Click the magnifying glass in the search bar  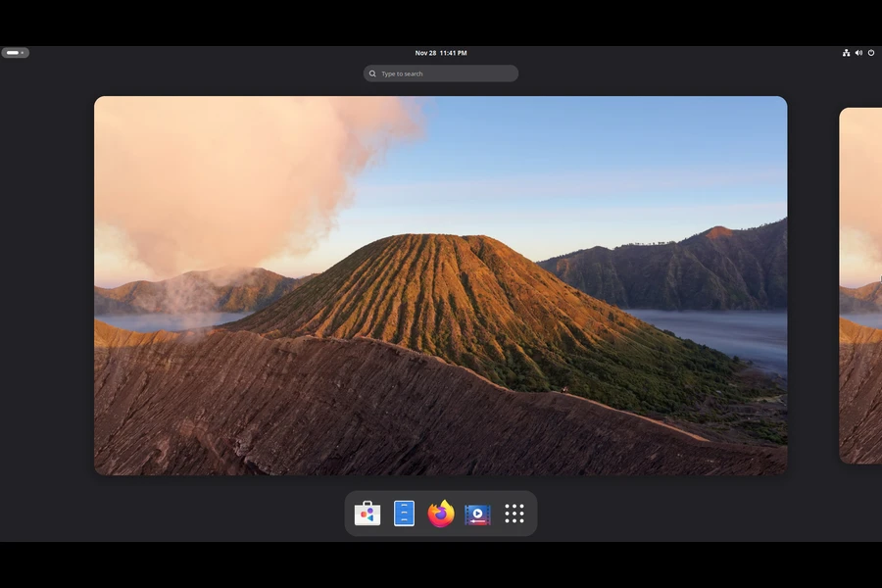[x=372, y=73]
